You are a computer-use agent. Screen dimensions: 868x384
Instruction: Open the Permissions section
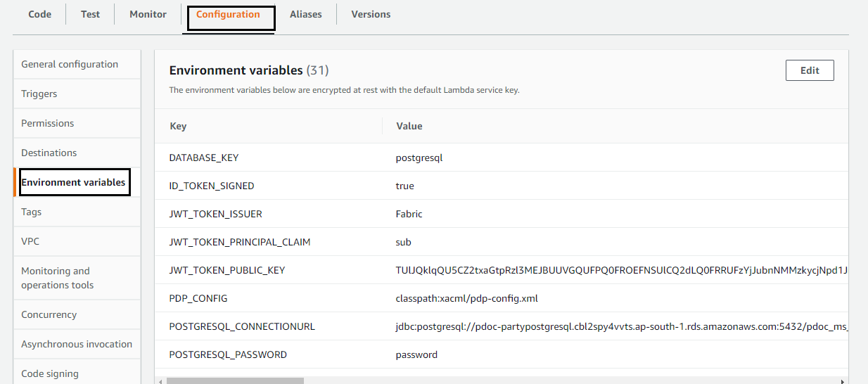tap(47, 123)
